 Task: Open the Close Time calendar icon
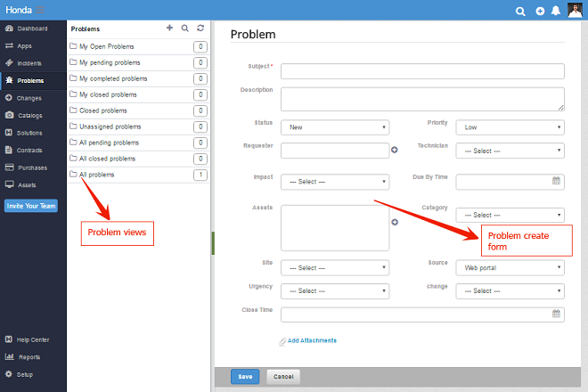point(556,314)
